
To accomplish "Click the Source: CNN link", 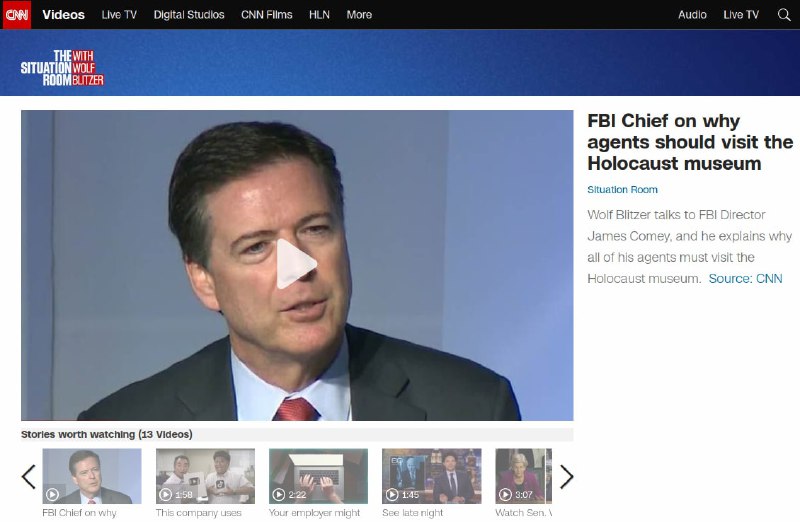I will pos(745,279).
